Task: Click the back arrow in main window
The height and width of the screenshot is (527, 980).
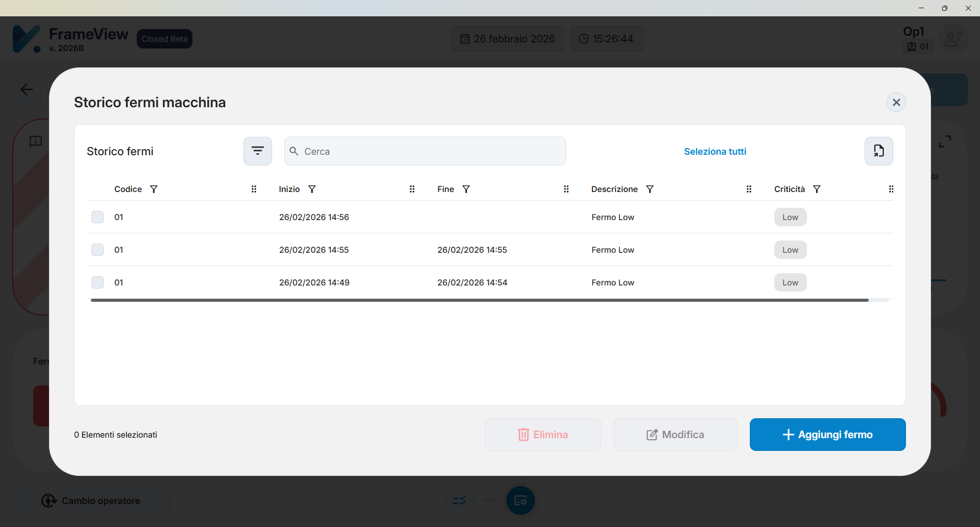Action: coord(27,90)
